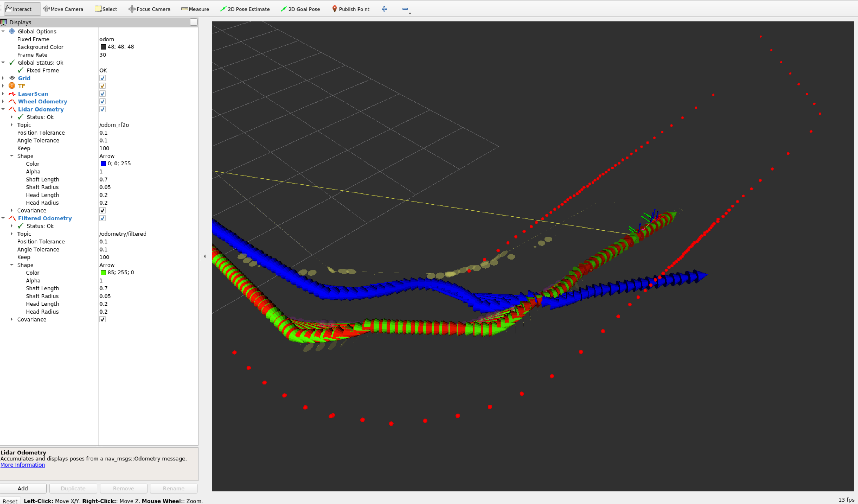Viewport: 858px width, 504px height.
Task: Collapse the Lidar Odometry tree item
Action: coord(3,109)
